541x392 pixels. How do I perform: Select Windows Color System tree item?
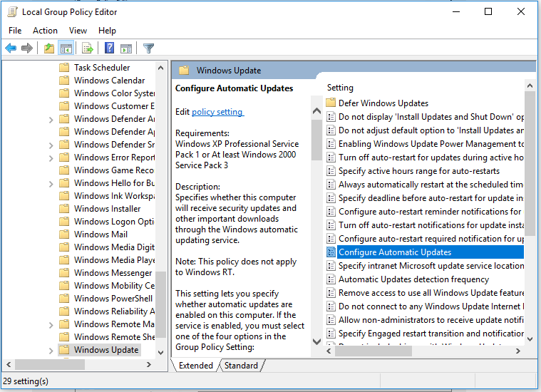114,93
